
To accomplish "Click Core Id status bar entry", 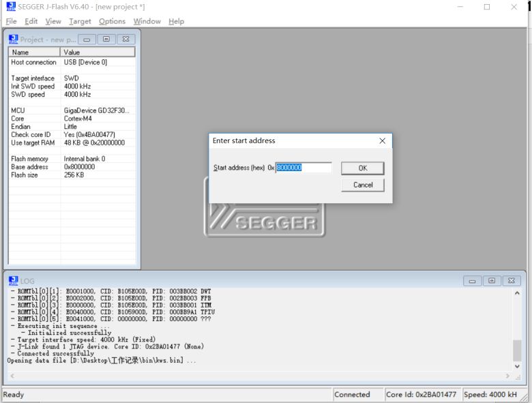I will [422, 395].
